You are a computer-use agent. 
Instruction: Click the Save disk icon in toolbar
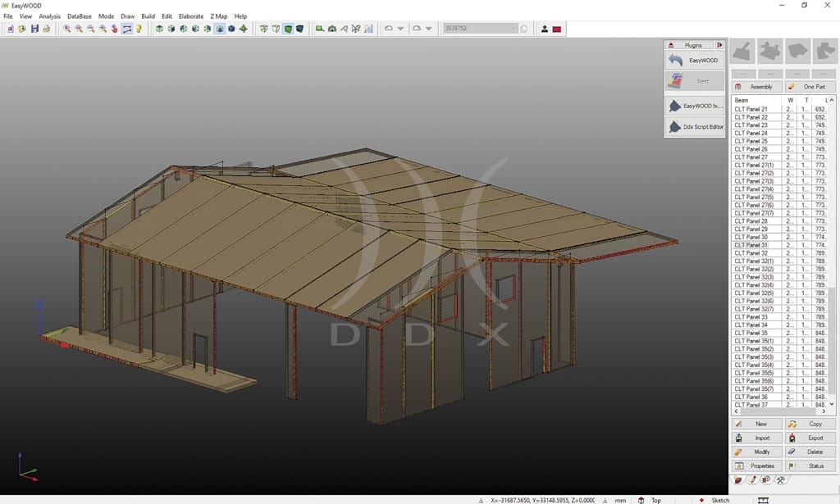pos(34,29)
